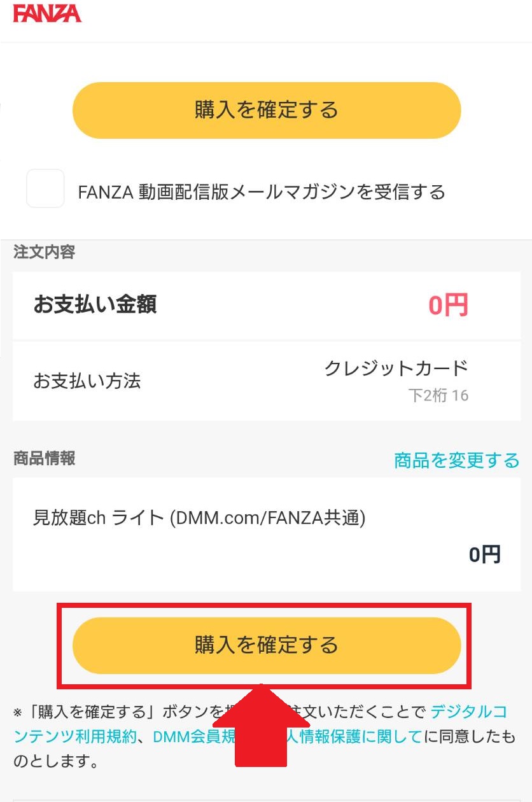Click the クレジットカード payment method text

[x=396, y=368]
